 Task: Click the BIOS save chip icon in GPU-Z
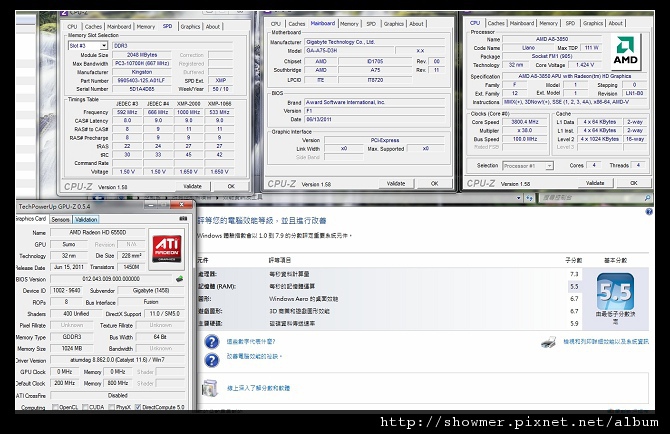[x=179, y=279]
